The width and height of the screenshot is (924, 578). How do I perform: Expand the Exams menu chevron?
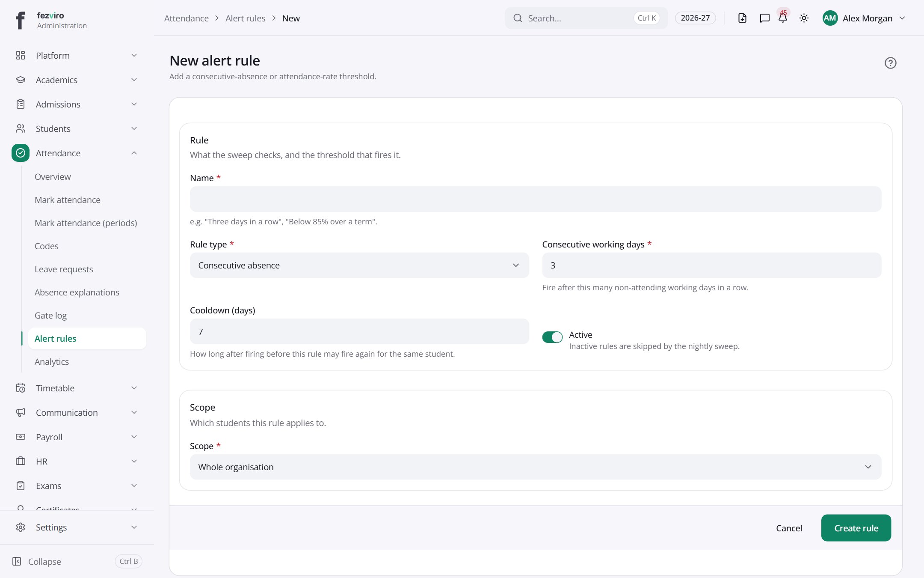(x=134, y=486)
